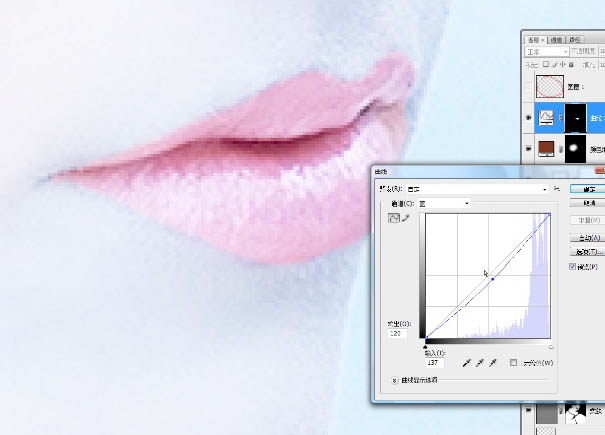Select the brown fill layer's mask thumbnail
The width and height of the screenshot is (605, 435).
point(576,149)
